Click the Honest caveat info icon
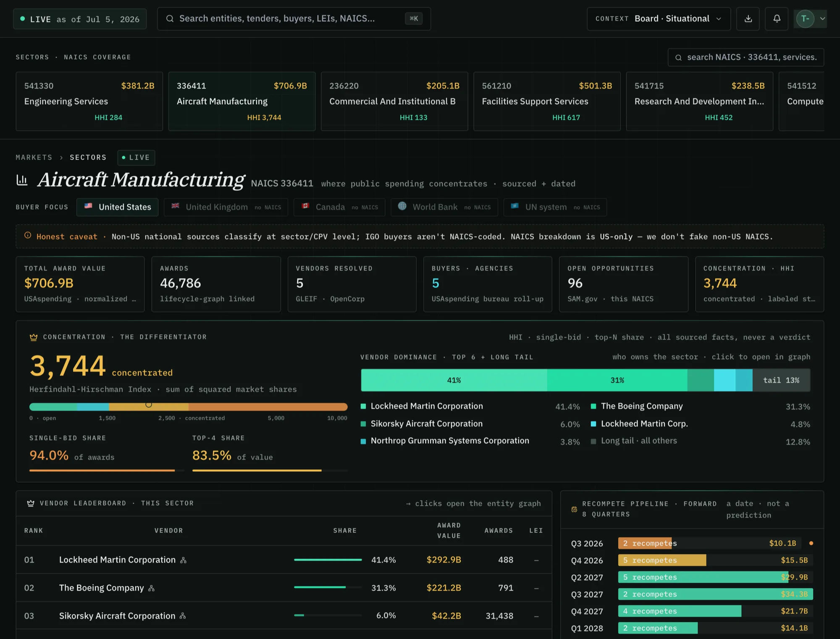This screenshot has width=840, height=639. click(x=28, y=235)
